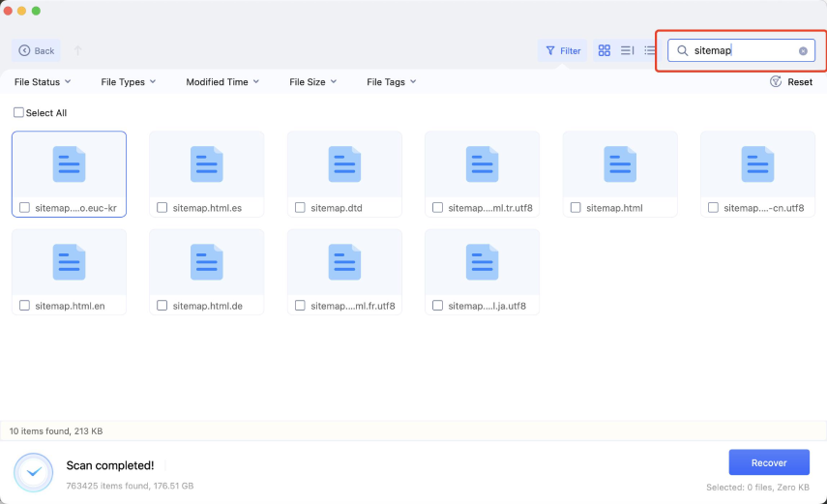
Task: Switch to grid thumbnail view
Action: (604, 50)
